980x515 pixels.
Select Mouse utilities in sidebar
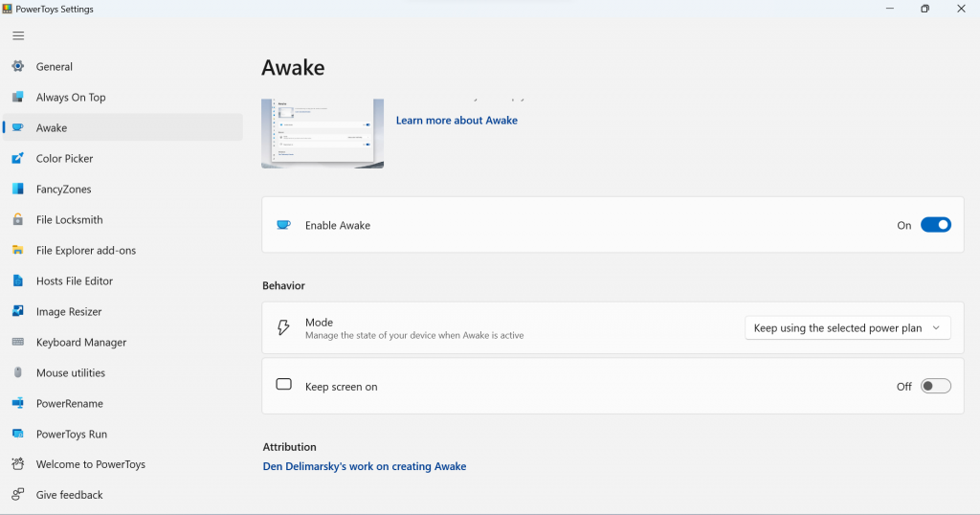coord(122,372)
